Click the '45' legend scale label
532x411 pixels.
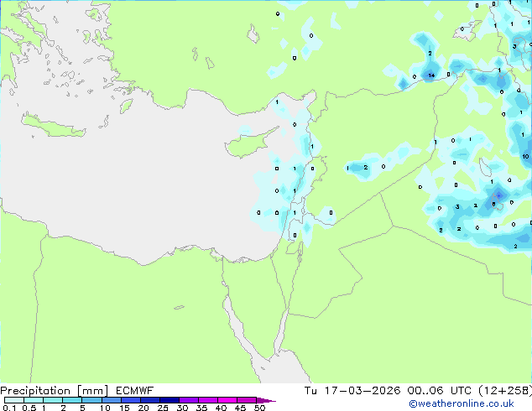click(240, 408)
